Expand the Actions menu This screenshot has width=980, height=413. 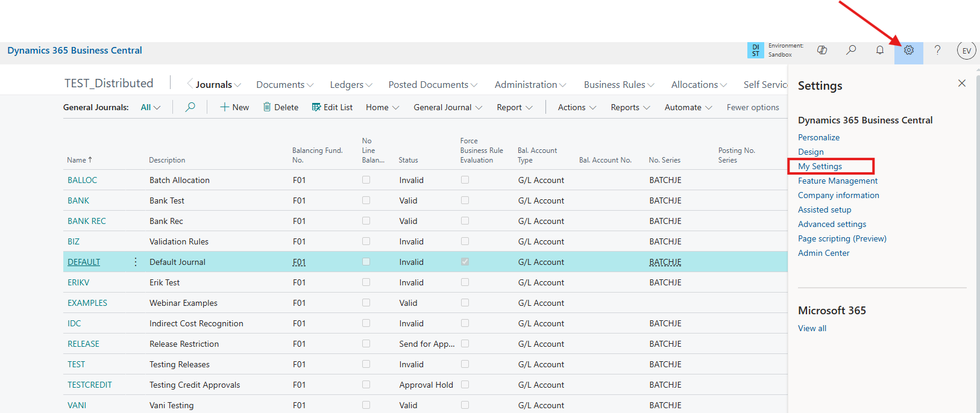click(x=577, y=107)
